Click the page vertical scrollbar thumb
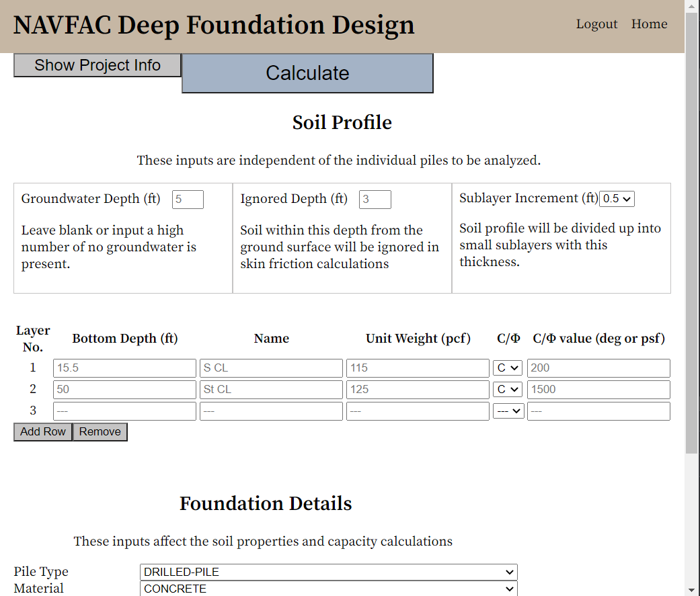Screen dimensions: 700x596 [x=692, y=232]
